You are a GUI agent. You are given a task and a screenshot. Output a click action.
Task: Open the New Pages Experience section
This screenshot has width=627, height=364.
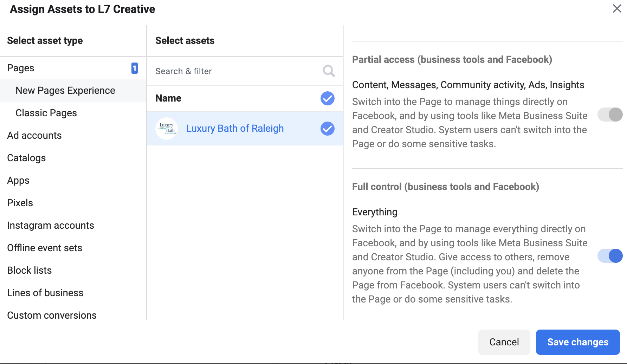click(x=65, y=90)
